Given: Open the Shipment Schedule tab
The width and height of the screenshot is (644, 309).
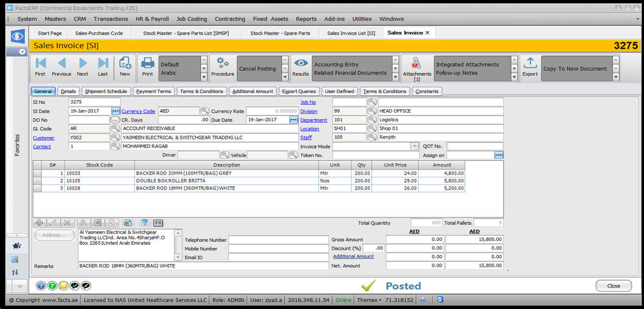Looking at the screenshot, I should tap(106, 91).
